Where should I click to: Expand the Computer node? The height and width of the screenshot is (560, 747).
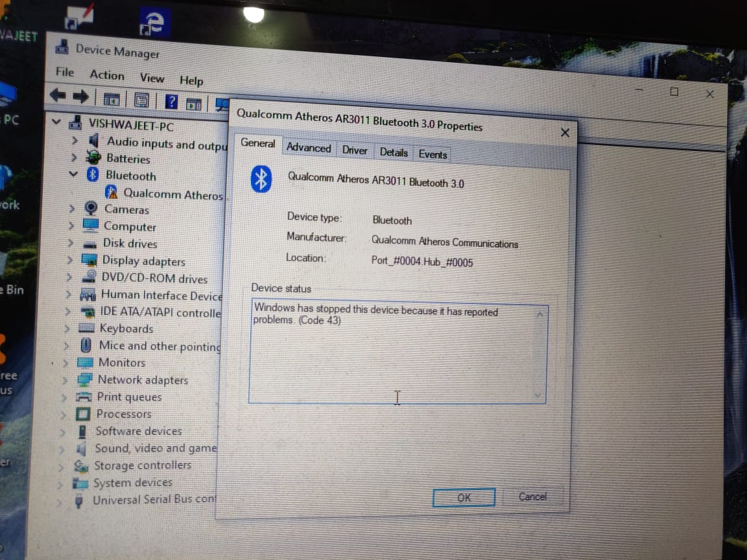point(71,225)
